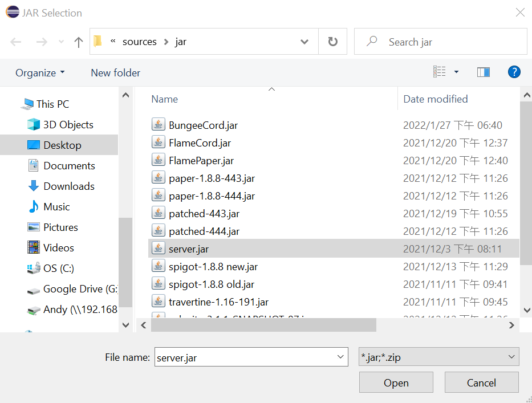Open the *.jar;*.zip file type dropdown
The height and width of the screenshot is (403, 532).
[438, 357]
